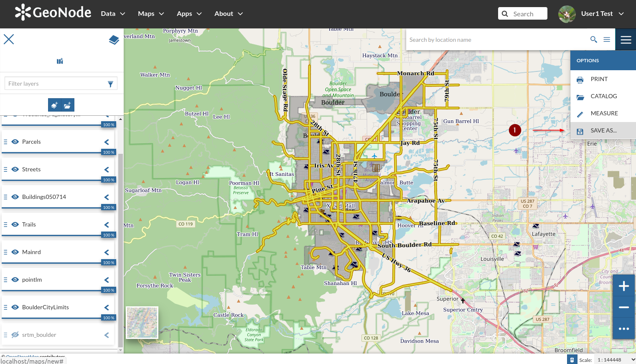The width and height of the screenshot is (636, 364).
Task: Adjust the Streets opacity slider
Action: click(x=58, y=180)
